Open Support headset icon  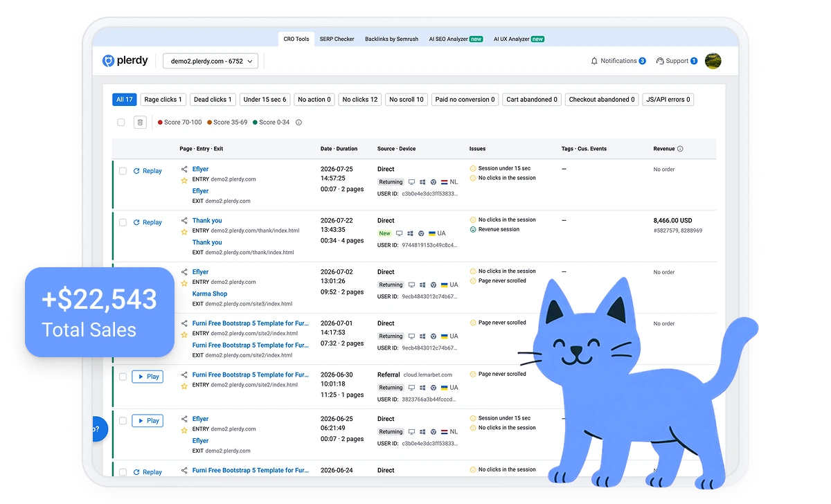660,61
